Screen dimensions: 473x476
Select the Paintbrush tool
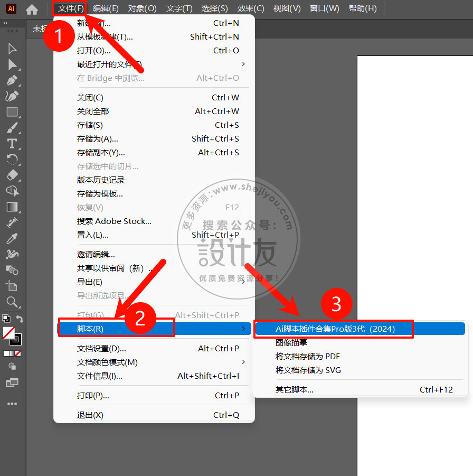(12, 128)
